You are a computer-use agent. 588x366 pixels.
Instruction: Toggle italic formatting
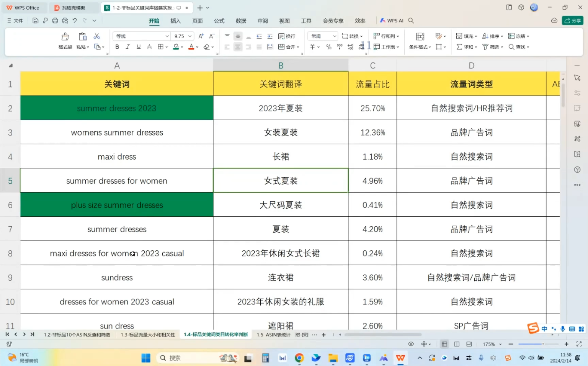(127, 47)
